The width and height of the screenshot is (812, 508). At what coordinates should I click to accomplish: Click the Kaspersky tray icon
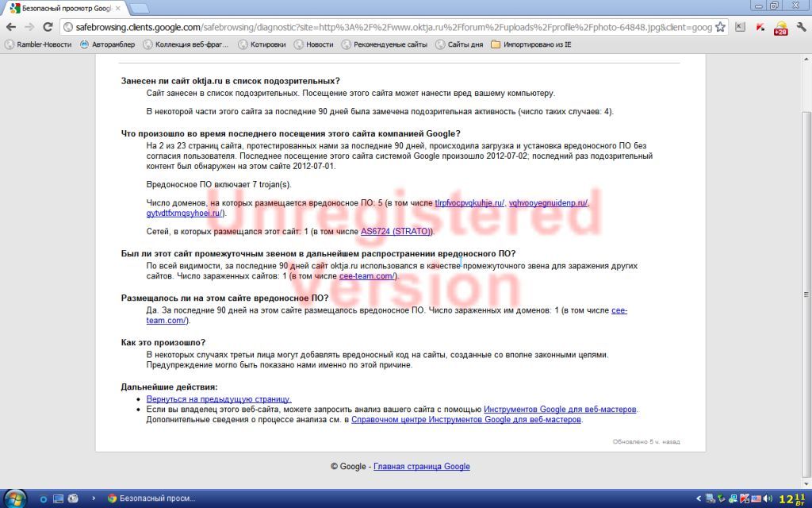tap(744, 498)
